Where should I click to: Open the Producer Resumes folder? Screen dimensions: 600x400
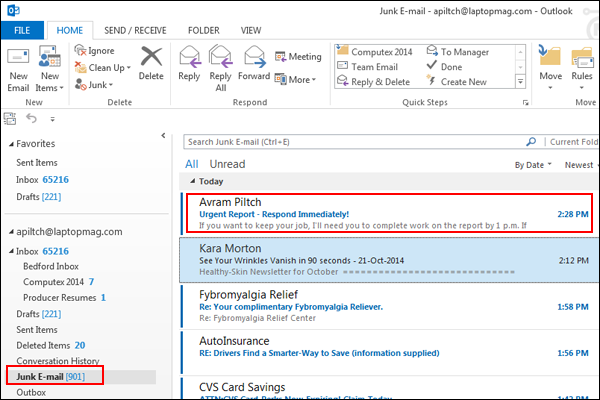[x=64, y=298]
